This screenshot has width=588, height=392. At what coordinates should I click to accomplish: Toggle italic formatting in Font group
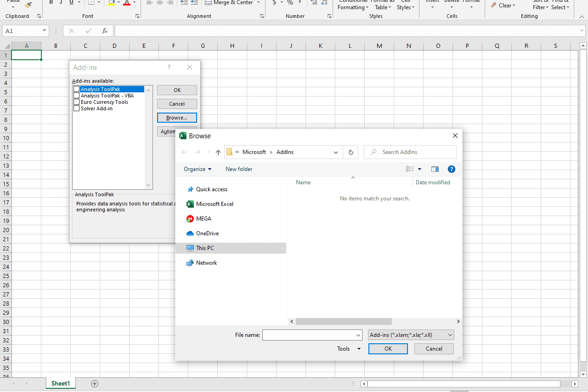pos(61,3)
